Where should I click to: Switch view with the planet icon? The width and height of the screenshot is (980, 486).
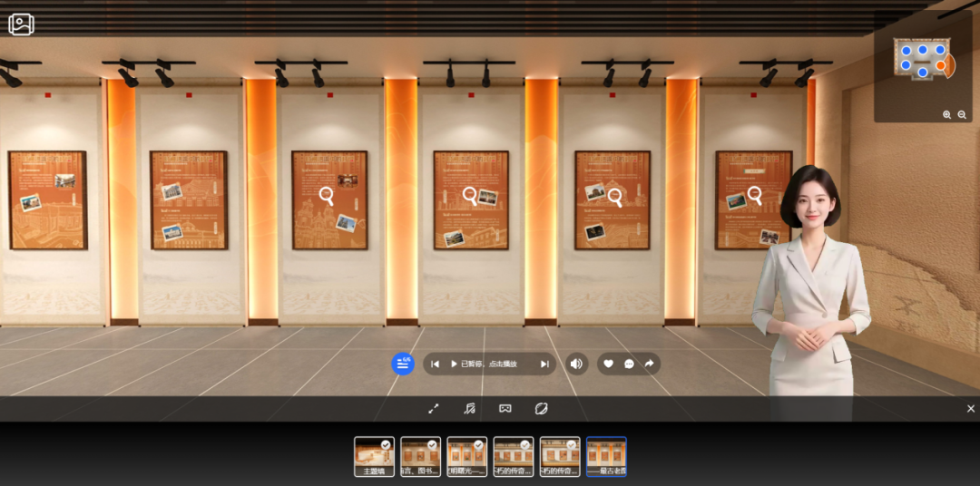tap(541, 409)
